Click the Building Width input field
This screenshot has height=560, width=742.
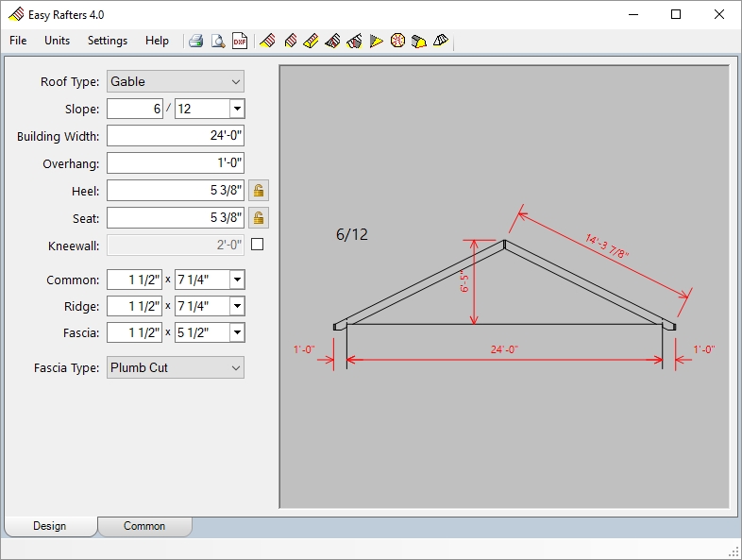(x=176, y=136)
